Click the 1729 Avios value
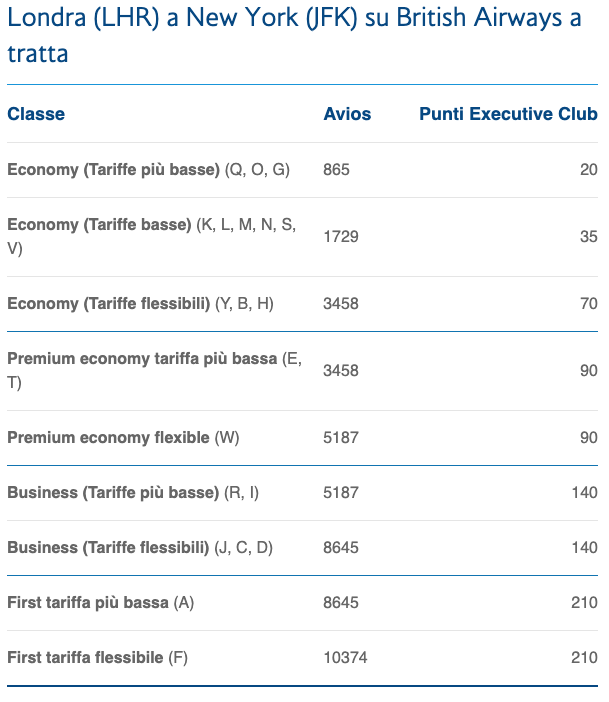Image resolution: width=609 pixels, height=702 pixels. click(341, 236)
